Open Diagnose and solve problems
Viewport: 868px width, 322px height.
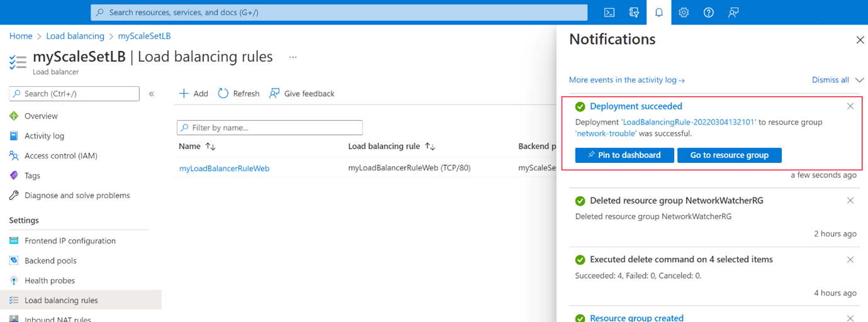[77, 196]
